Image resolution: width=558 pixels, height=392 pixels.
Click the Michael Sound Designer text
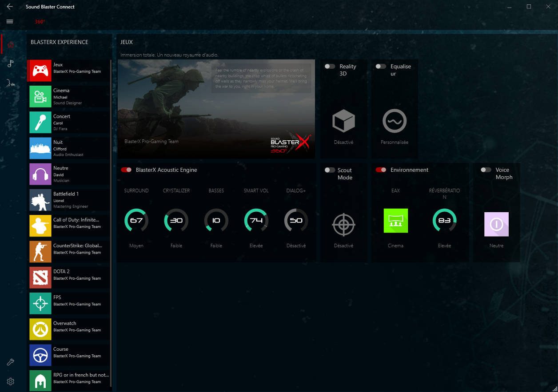coord(68,100)
